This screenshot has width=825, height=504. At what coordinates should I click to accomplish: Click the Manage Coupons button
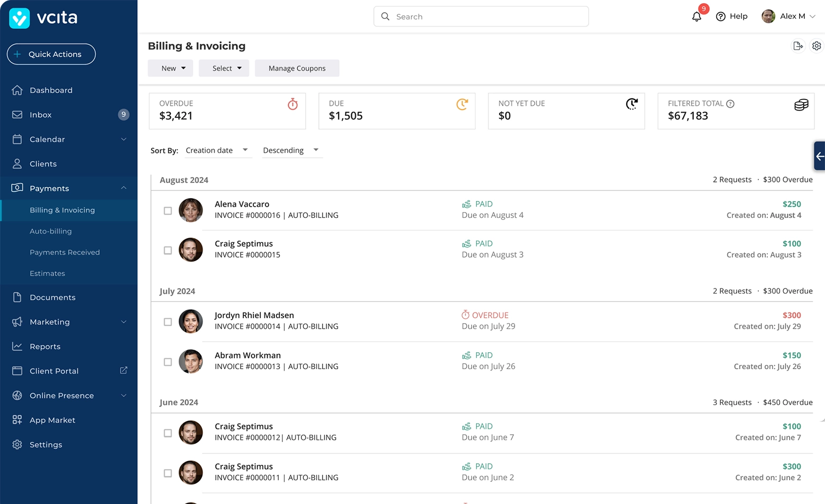click(297, 68)
